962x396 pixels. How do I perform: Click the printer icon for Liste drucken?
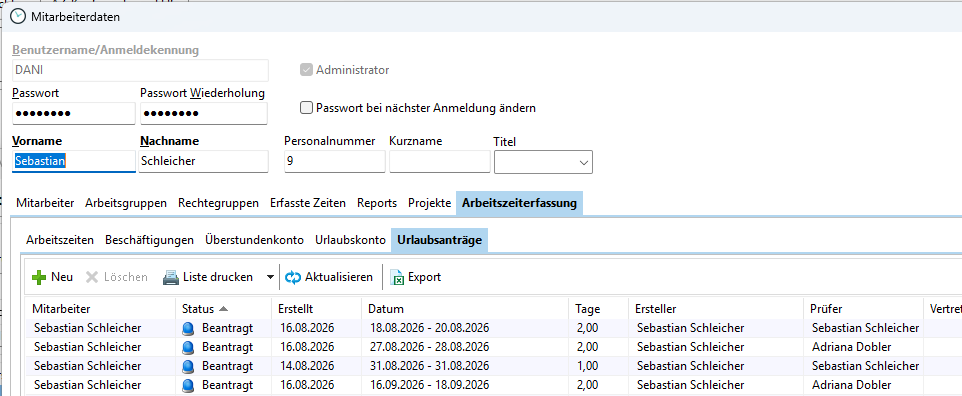(171, 278)
